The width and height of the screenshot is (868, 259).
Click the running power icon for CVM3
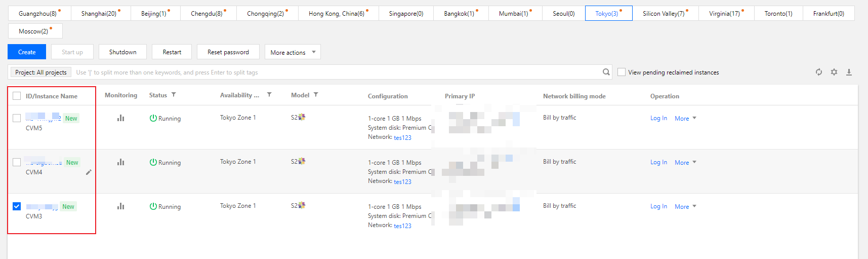tap(153, 206)
